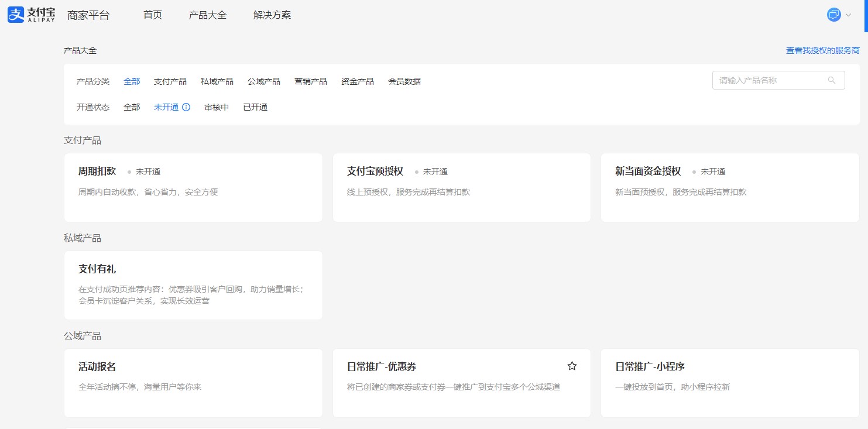Viewport: 868px width, 429px height.
Task: Open the 解决方案 menu
Action: click(x=272, y=15)
